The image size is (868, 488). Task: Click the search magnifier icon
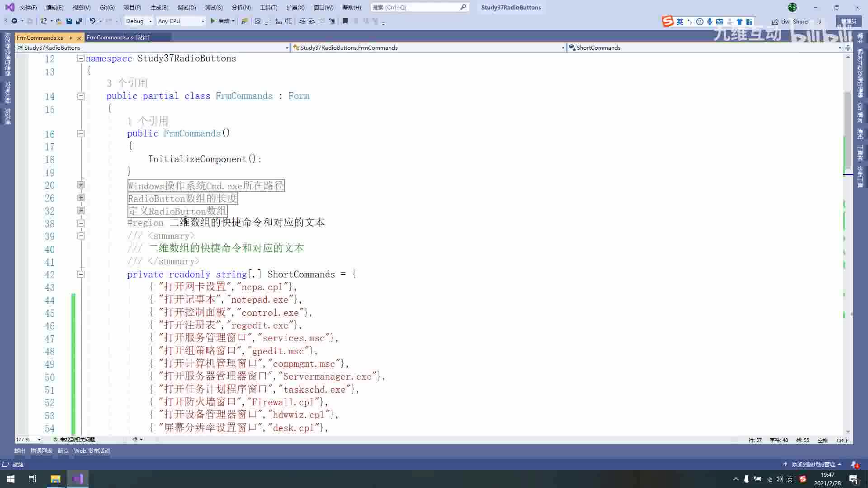click(463, 7)
